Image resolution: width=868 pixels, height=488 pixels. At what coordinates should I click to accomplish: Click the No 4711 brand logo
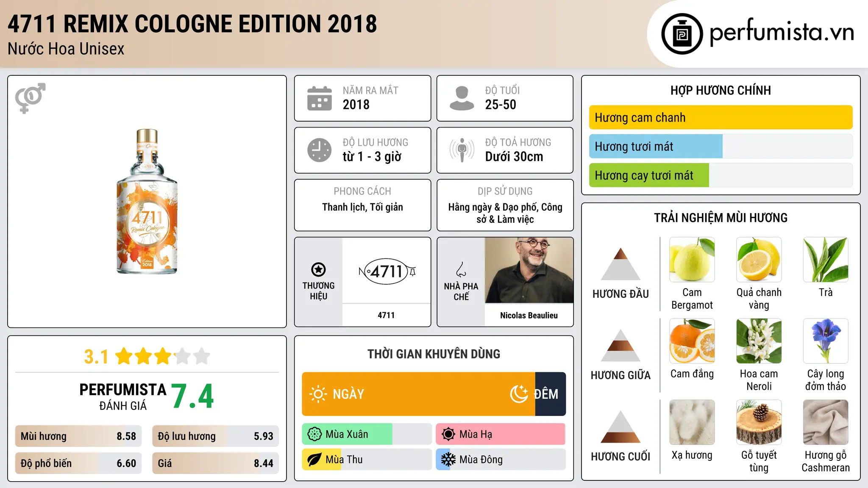click(386, 271)
